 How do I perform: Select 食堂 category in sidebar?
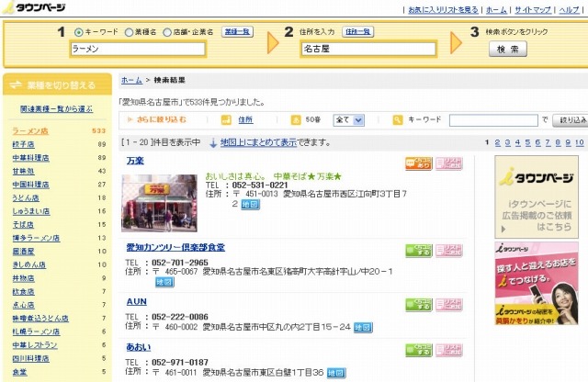coord(19,372)
